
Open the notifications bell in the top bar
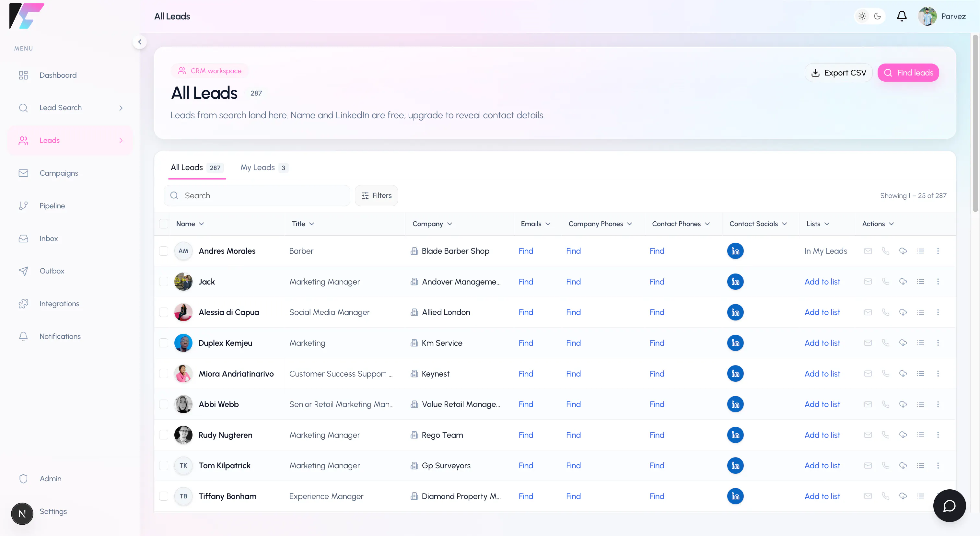click(902, 16)
